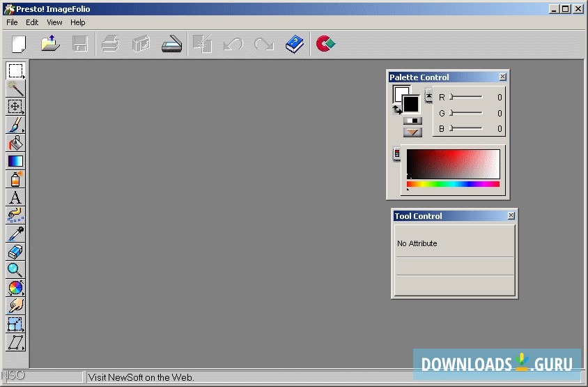The image size is (588, 387).
Task: Activate the Gradient fill tool
Action: [15, 161]
